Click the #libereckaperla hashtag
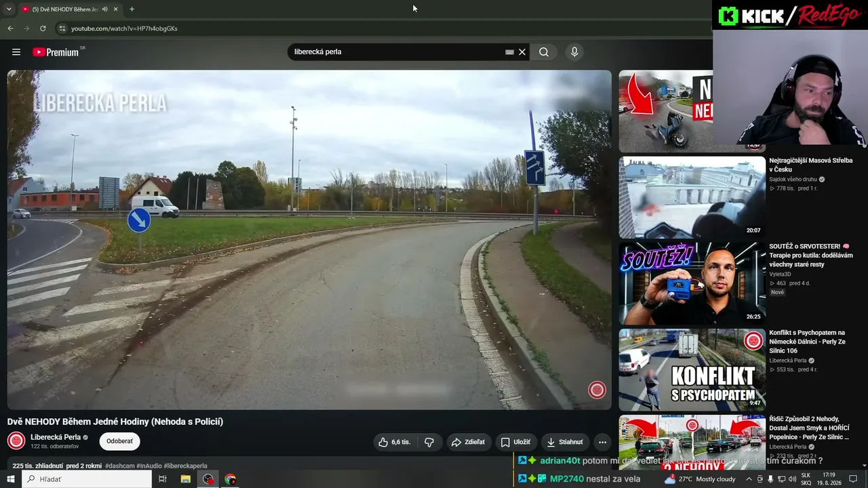Screen dimensions: 868x488 point(185,466)
